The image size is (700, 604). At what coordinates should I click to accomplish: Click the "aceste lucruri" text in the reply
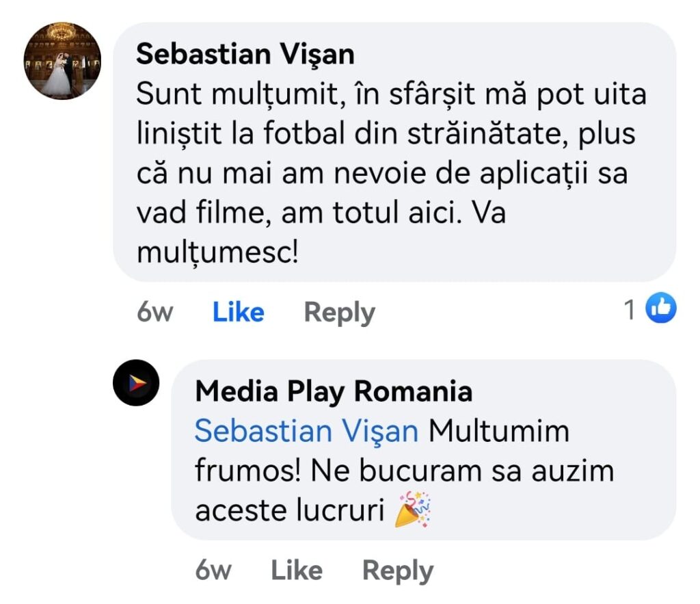pos(289,511)
